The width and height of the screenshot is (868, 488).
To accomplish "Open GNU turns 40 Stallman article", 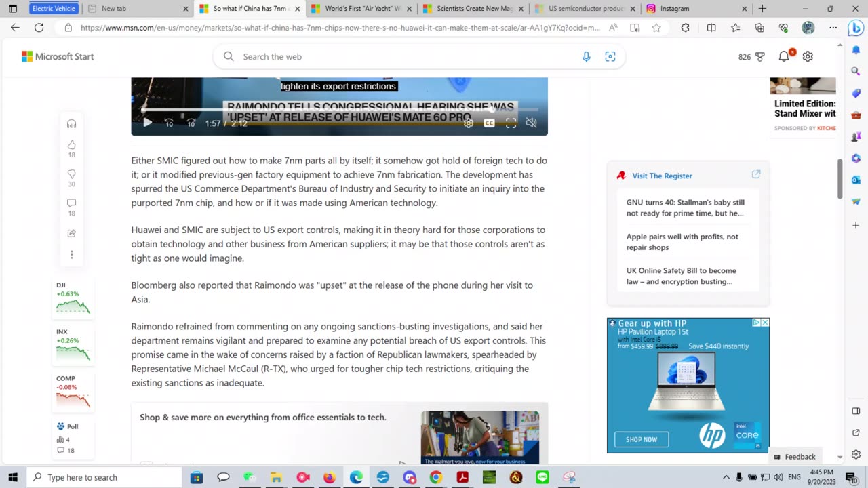I will [686, 207].
